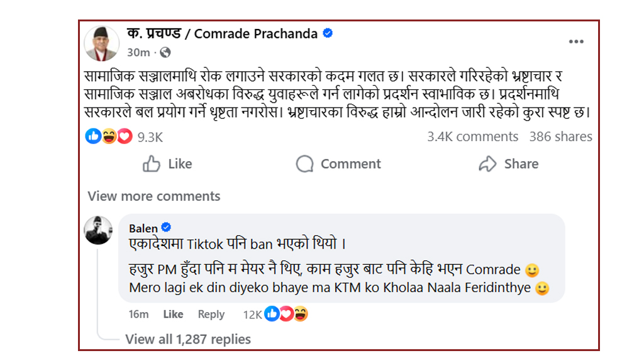Click the post's thumbs-up Like icon

(x=152, y=164)
